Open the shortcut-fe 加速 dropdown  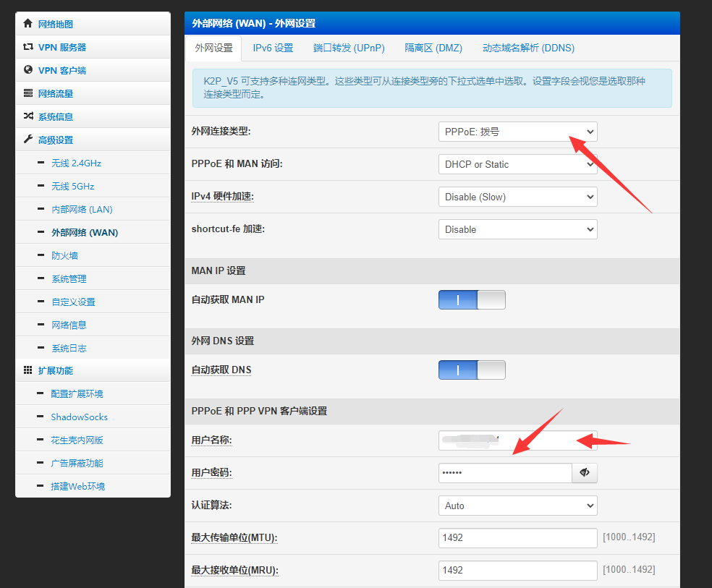click(517, 229)
